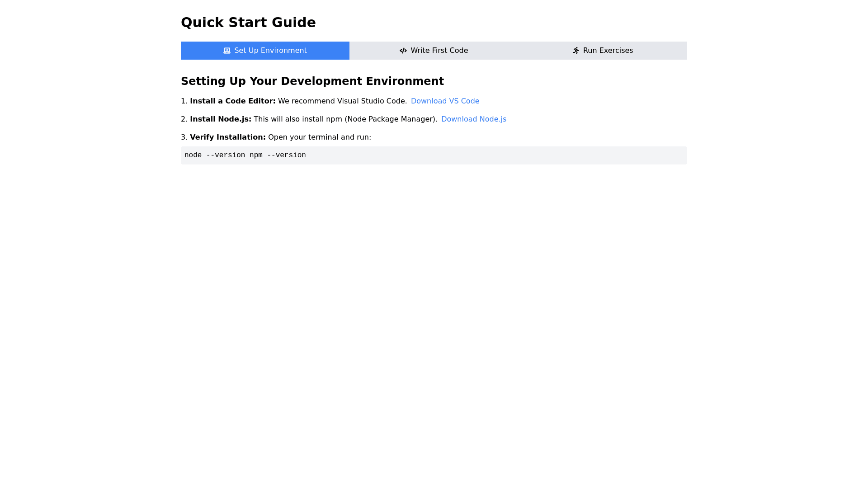Click the bold Install Node.js step label

(220, 119)
